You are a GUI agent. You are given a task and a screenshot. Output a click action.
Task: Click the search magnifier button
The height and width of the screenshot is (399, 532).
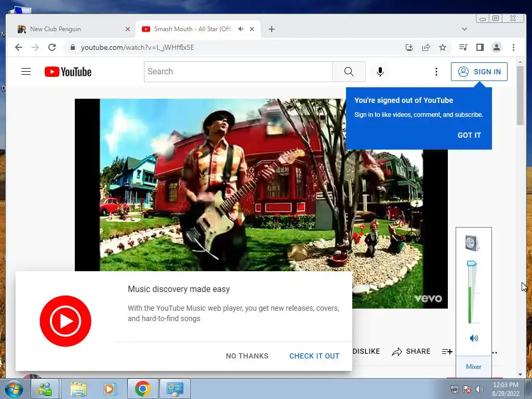click(349, 72)
